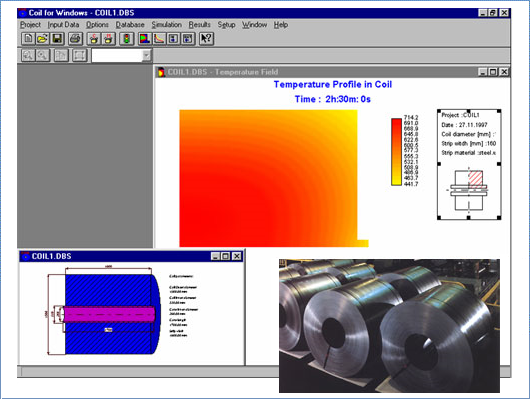Open the Simulation menu
The height and width of the screenshot is (399, 530).
(x=166, y=25)
